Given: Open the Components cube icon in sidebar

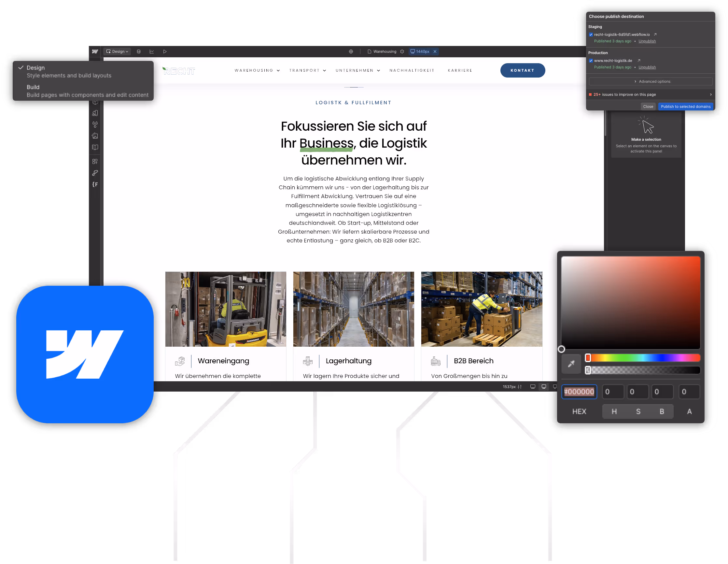Looking at the screenshot, I should point(95,102).
